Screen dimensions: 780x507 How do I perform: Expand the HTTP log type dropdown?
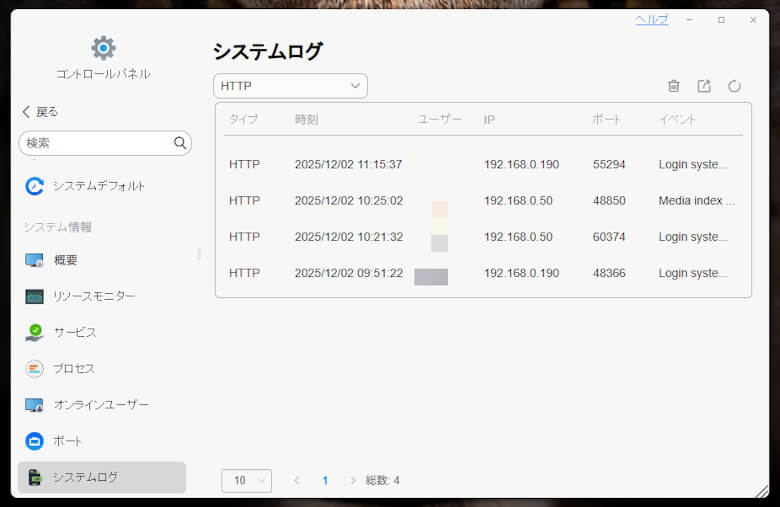tap(290, 86)
